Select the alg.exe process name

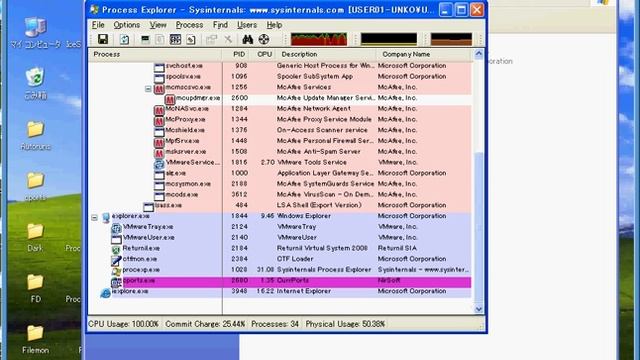[176, 173]
